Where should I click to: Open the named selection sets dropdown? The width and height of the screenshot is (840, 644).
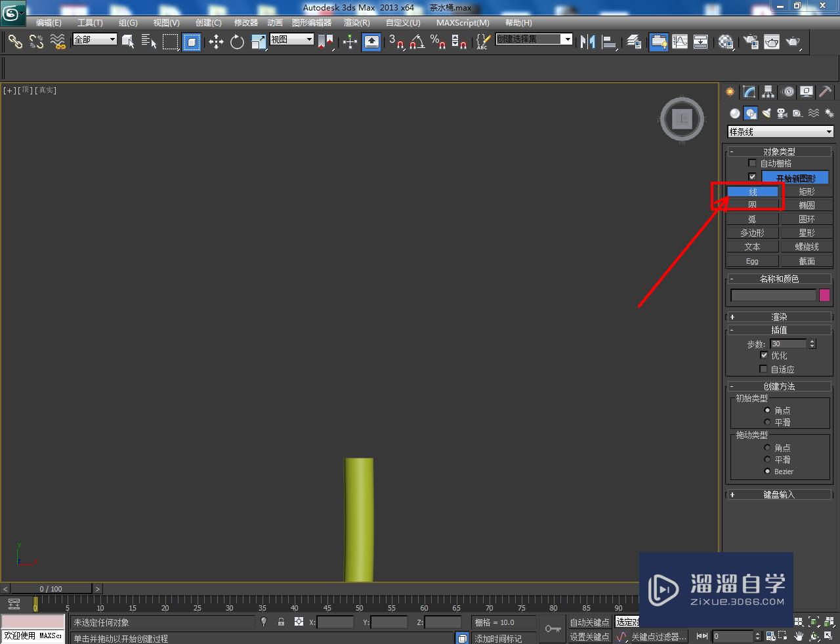click(534, 39)
